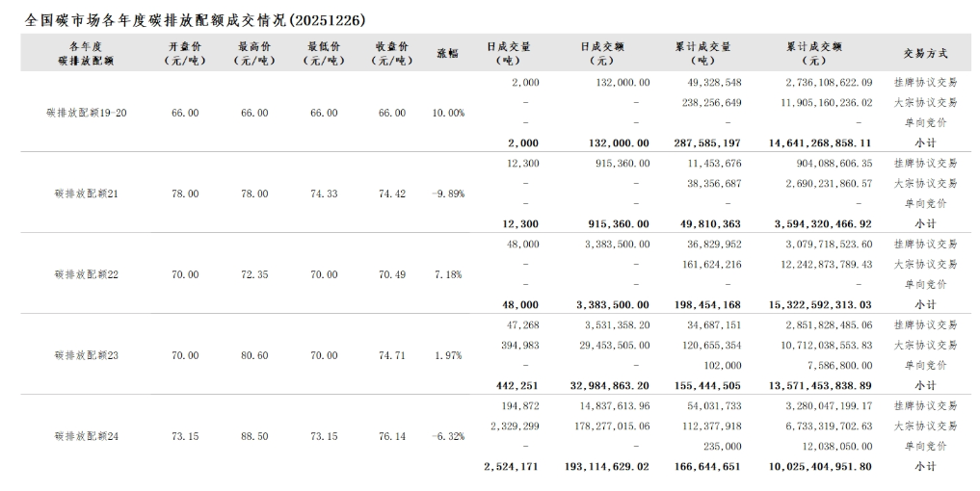Select the 收盘价 column header

pos(392,53)
